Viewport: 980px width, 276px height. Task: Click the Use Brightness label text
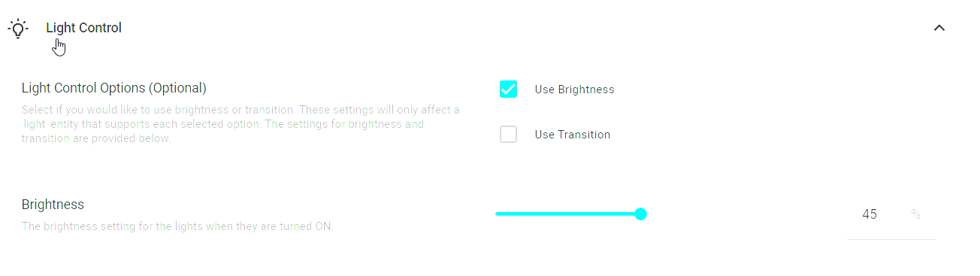[x=574, y=89]
